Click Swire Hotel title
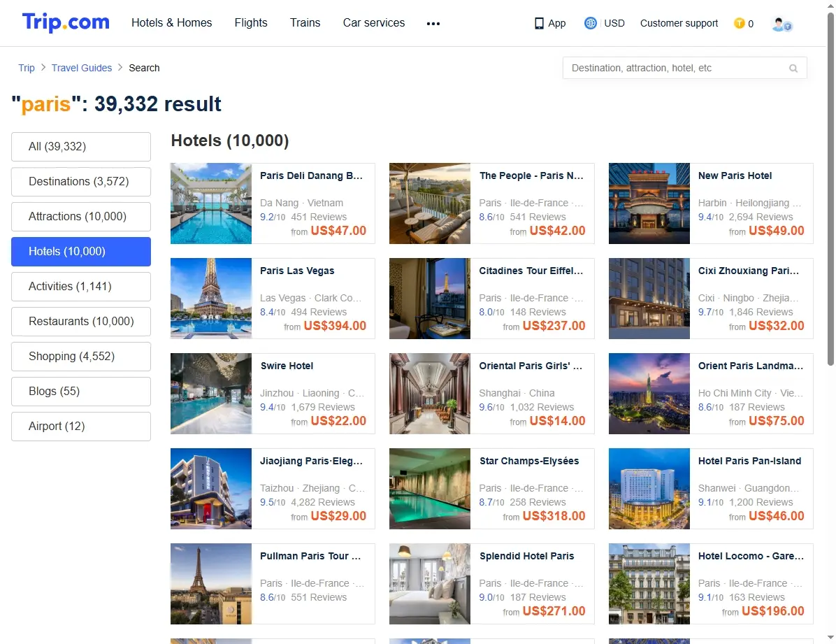 [287, 366]
